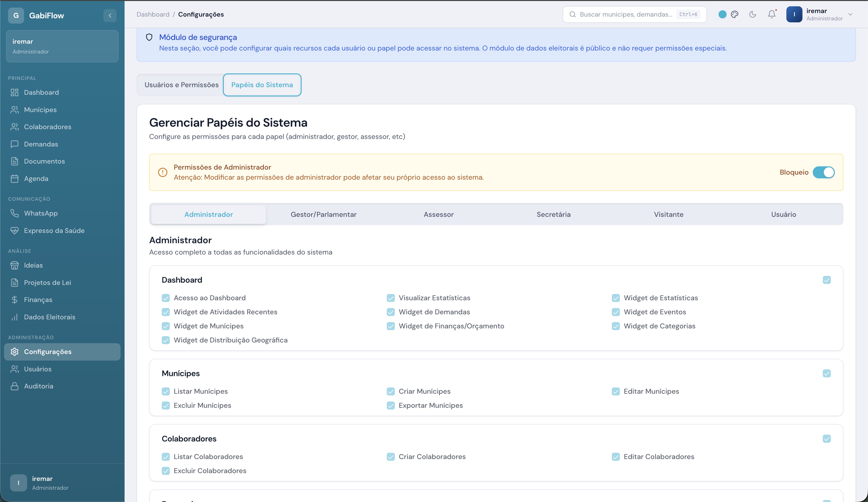Uncheck Editar Munícipes permission
The width and height of the screenshot is (868, 502).
(616, 391)
